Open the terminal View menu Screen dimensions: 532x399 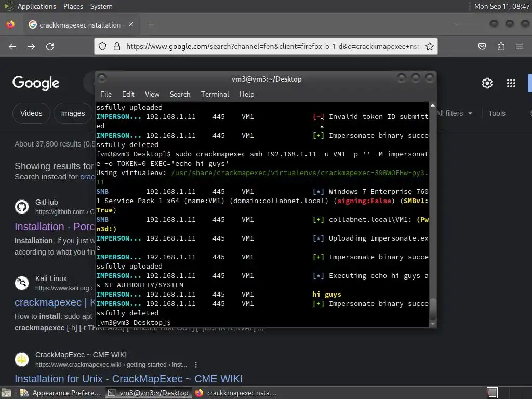tap(152, 95)
